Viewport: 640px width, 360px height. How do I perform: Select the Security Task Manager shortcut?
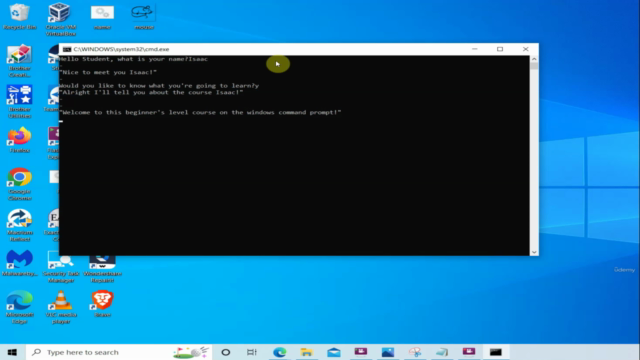tap(61, 267)
